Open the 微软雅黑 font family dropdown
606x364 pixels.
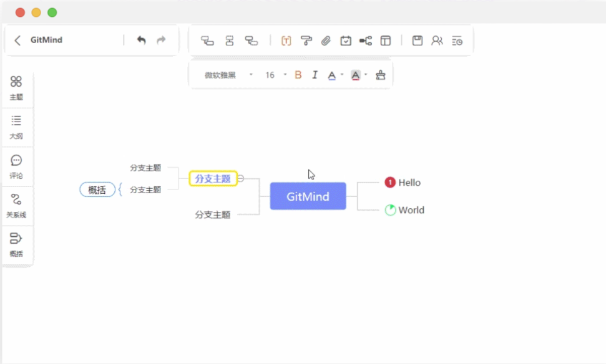(228, 75)
